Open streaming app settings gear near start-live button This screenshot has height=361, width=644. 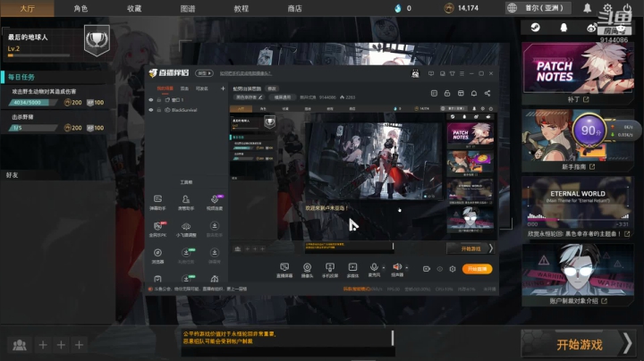(453, 269)
